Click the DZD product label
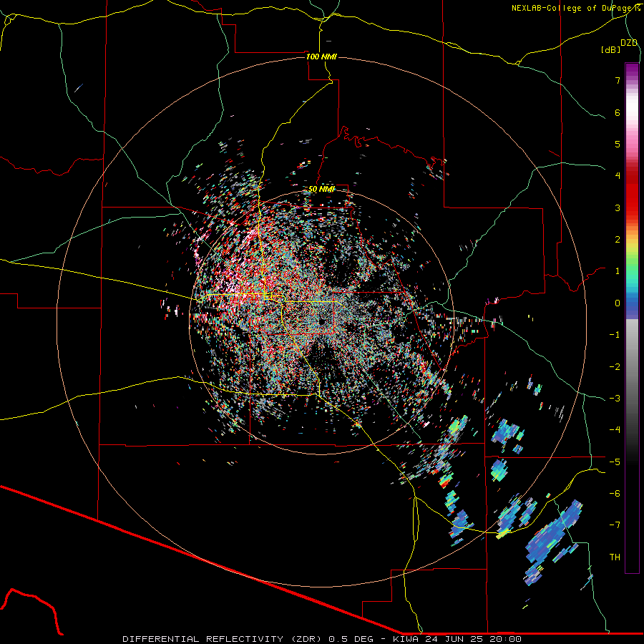Screen dimensions: 644x644 pos(629,43)
